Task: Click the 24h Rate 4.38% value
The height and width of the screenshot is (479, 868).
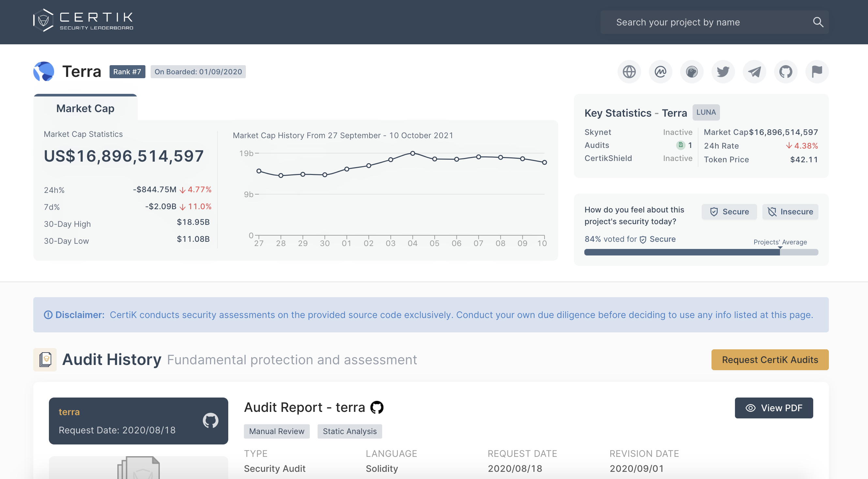Action: (x=802, y=146)
